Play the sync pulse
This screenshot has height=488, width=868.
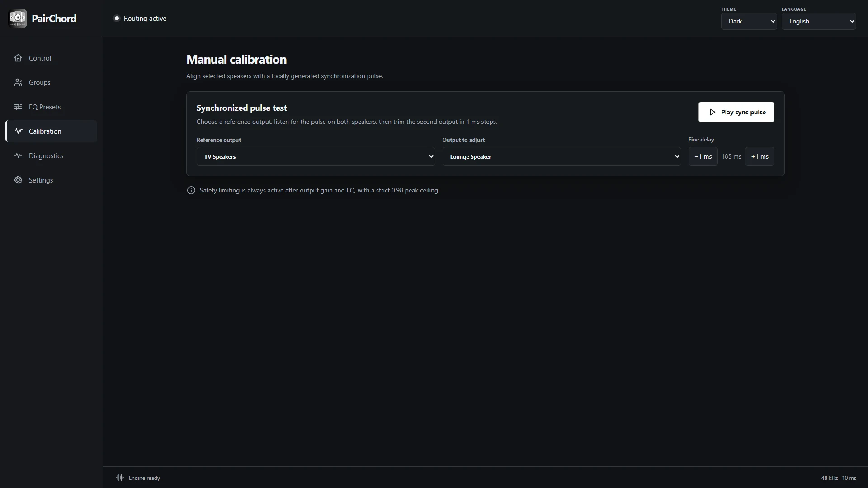[x=736, y=112]
